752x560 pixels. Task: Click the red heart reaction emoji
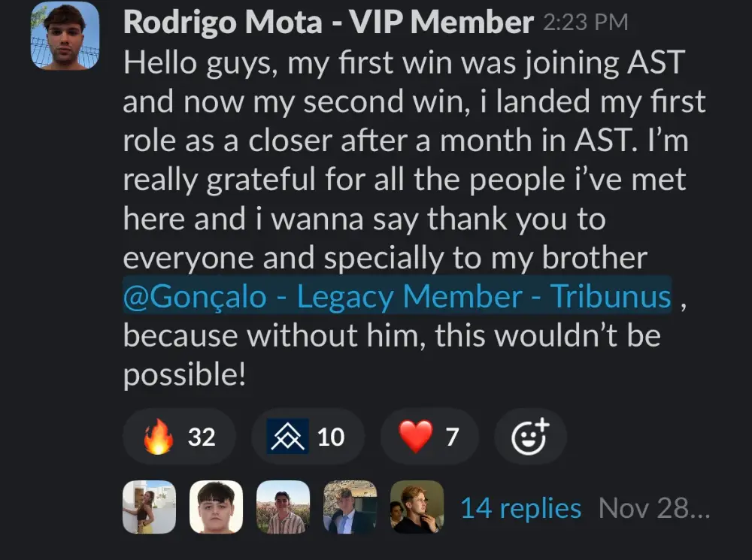click(416, 437)
